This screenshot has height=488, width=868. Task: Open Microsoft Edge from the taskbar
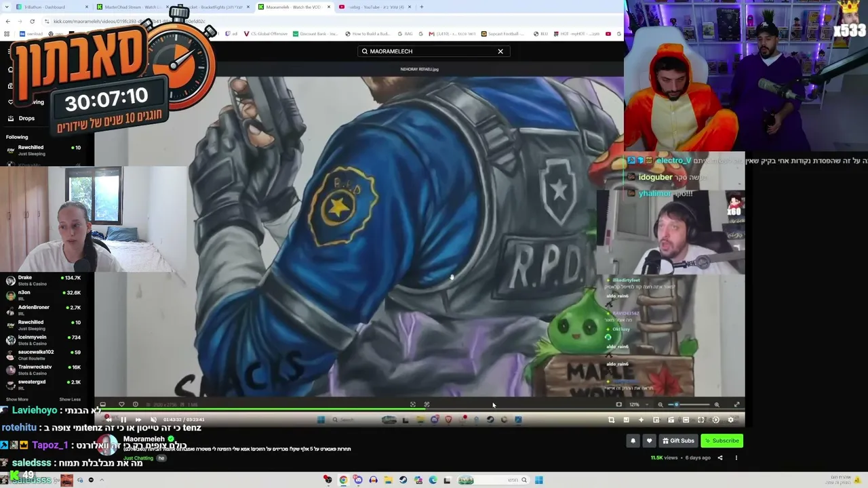(x=433, y=481)
